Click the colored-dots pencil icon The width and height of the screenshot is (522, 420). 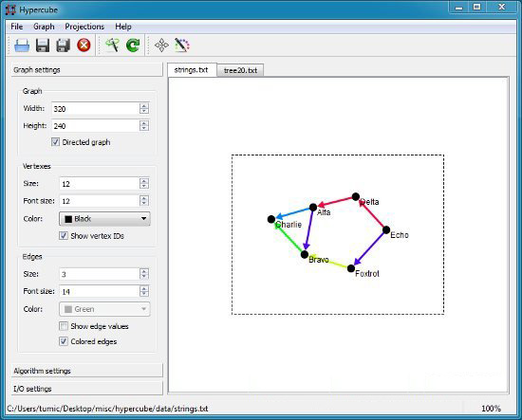(182, 45)
